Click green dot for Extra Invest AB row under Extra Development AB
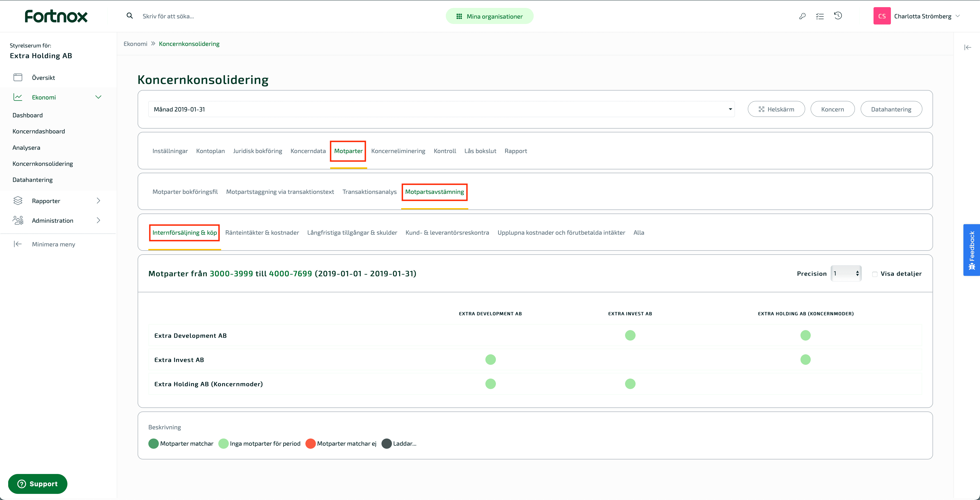The image size is (980, 500). point(490,359)
